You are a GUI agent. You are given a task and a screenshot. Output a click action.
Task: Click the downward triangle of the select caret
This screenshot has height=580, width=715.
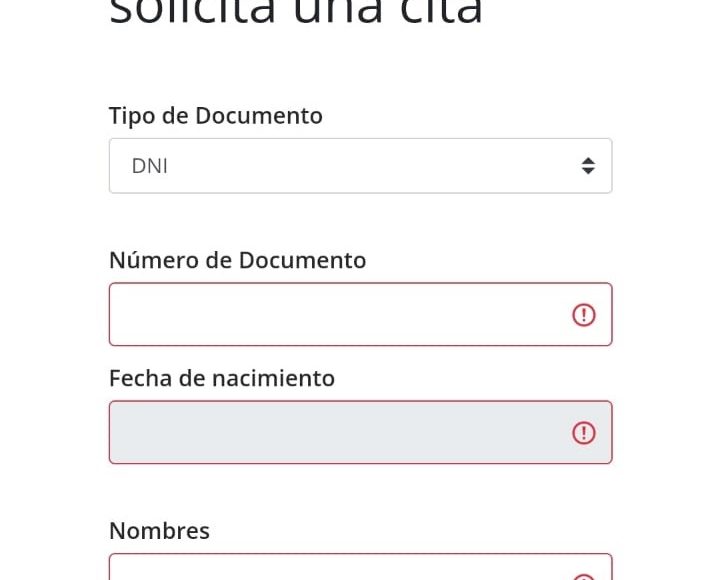[588, 171]
